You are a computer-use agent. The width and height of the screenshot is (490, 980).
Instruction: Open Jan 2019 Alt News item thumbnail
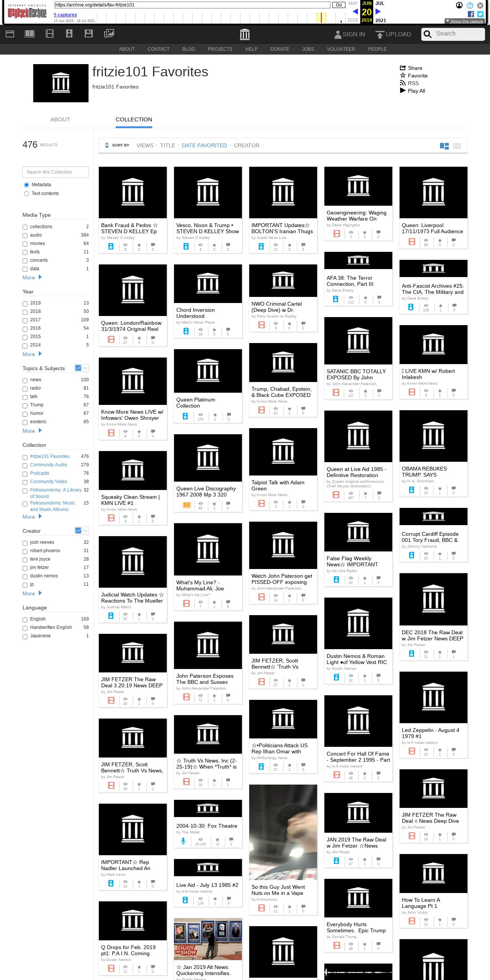tap(208, 939)
